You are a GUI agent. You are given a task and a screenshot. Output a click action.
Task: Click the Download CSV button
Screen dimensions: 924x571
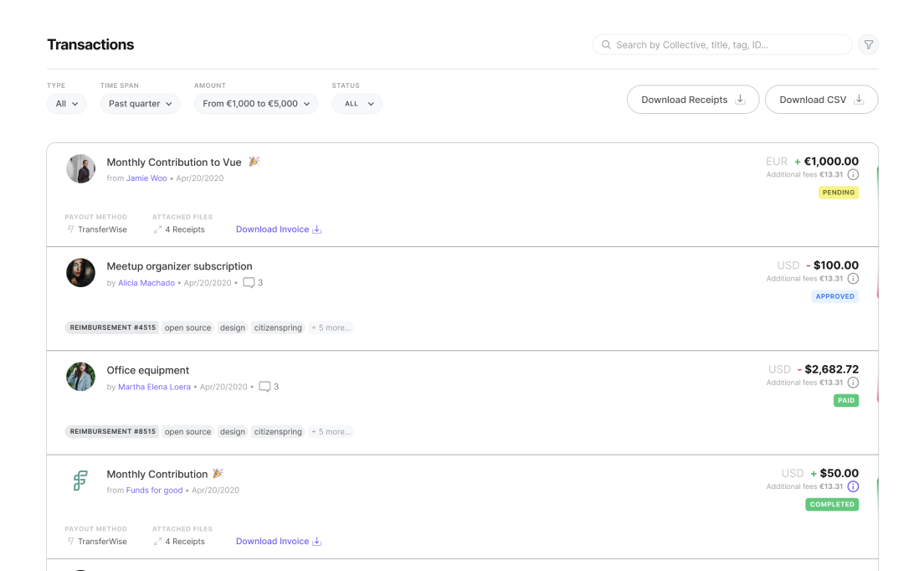point(820,100)
